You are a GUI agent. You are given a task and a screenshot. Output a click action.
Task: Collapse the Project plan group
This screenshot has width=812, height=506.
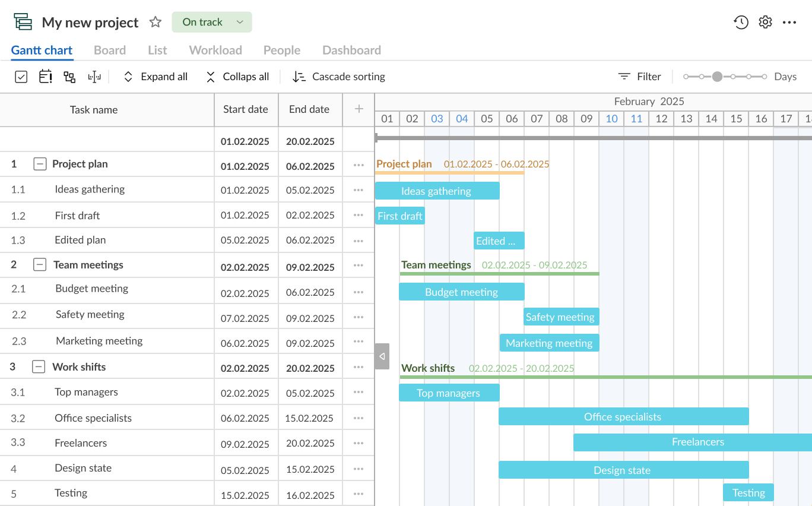40,164
